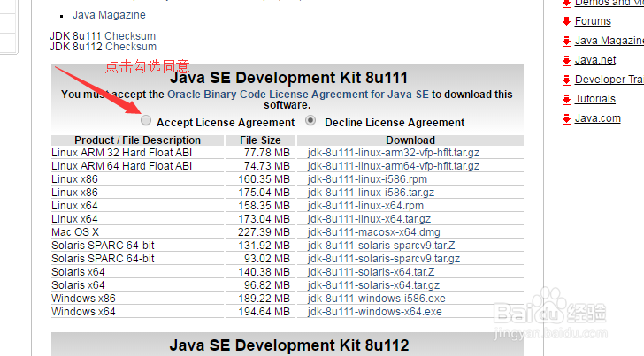
Task: Click the 140.38 MB file size cell
Action: tap(264, 272)
